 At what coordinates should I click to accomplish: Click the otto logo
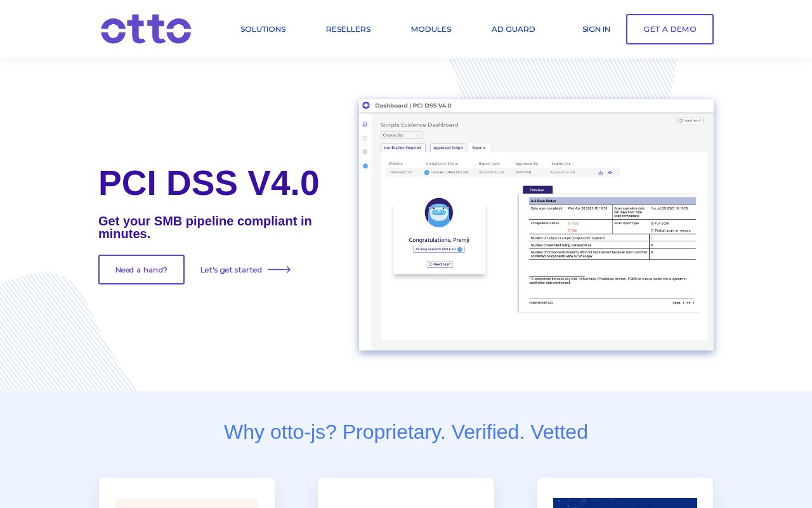(146, 29)
